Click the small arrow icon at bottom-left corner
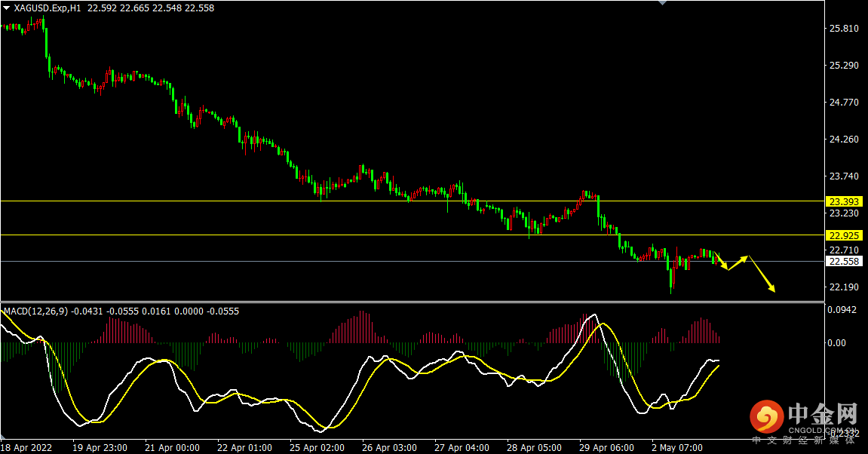This screenshot has height=454, width=868. [3, 437]
